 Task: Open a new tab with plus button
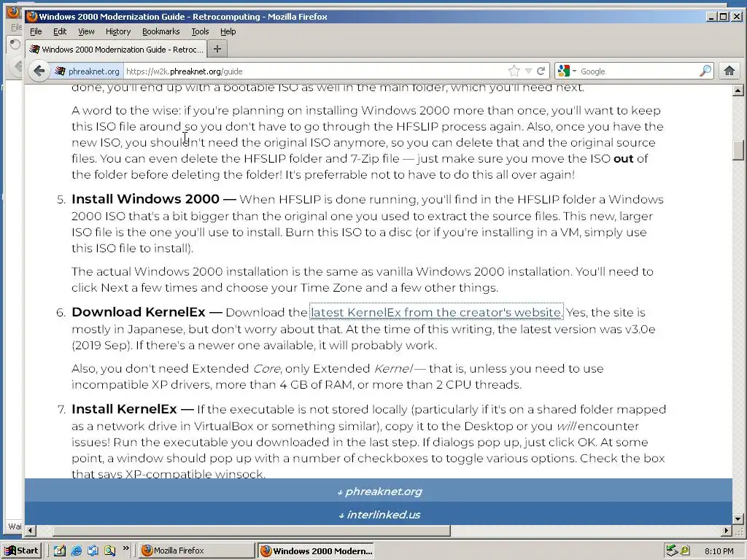click(217, 49)
